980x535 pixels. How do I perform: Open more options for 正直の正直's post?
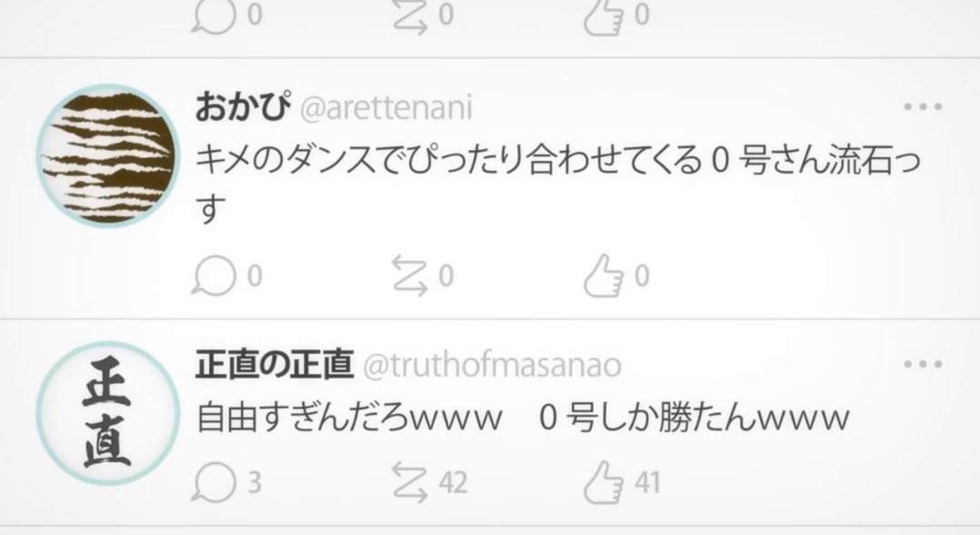(x=923, y=364)
